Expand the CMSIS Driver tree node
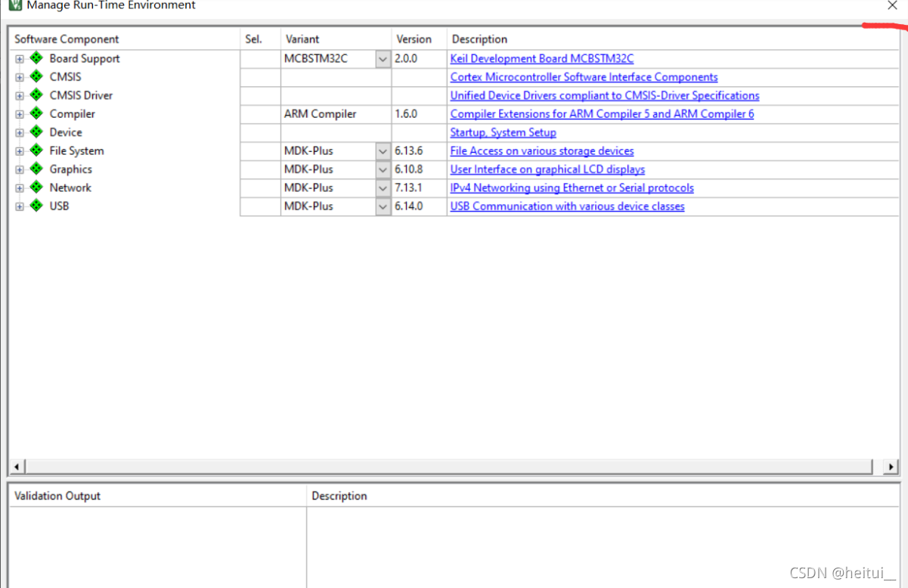Screen dimensions: 908x588 coord(20,96)
